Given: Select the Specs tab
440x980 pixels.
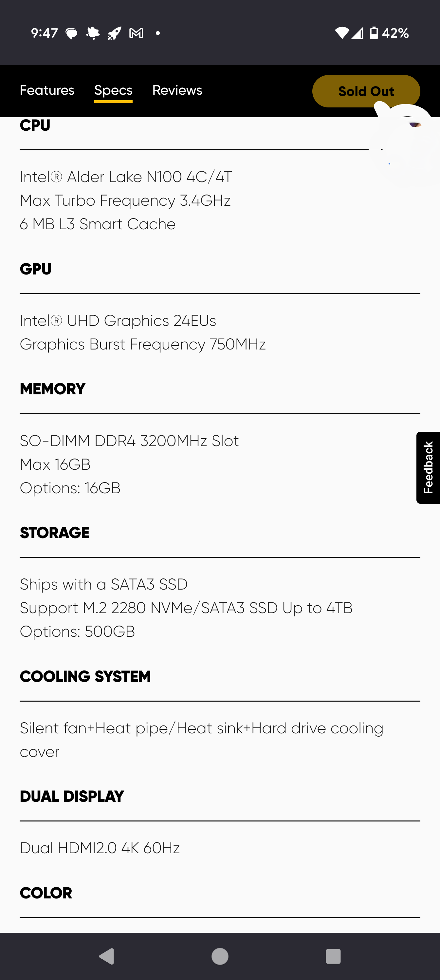Looking at the screenshot, I should click(x=113, y=90).
